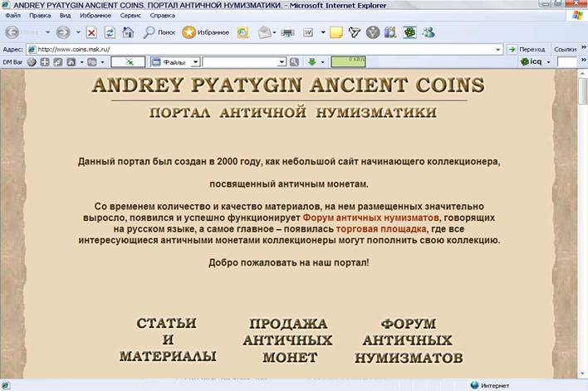Click inside the address URL field

(249, 49)
